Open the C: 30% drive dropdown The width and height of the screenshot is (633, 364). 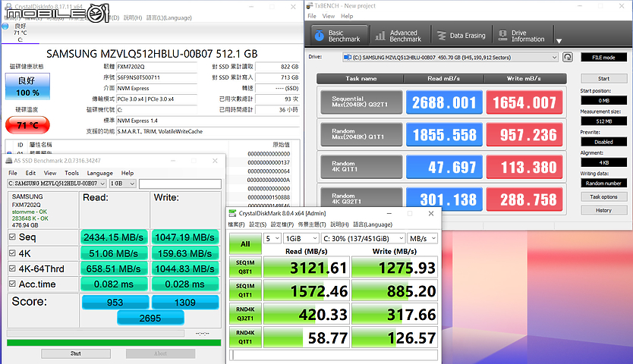[x=363, y=239]
